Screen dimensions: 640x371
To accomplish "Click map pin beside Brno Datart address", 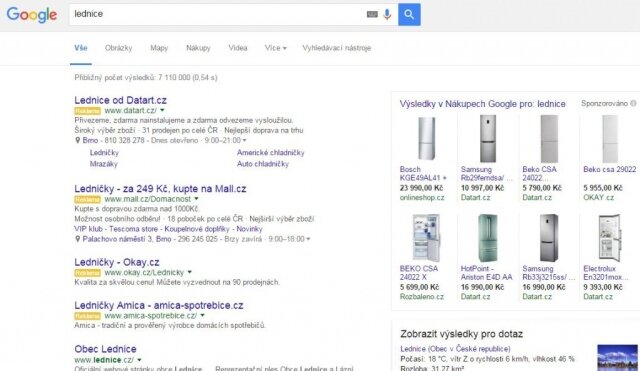I will point(78,140).
